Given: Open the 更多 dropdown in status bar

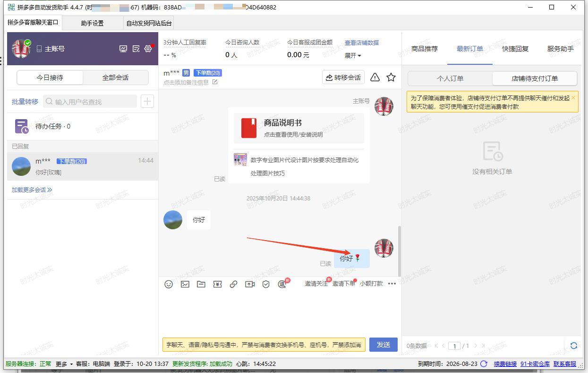Looking at the screenshot, I should [x=64, y=364].
